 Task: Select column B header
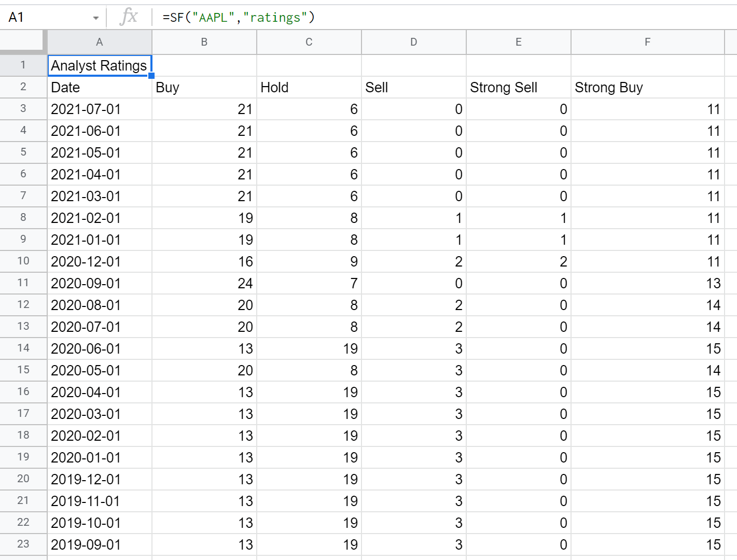click(204, 42)
